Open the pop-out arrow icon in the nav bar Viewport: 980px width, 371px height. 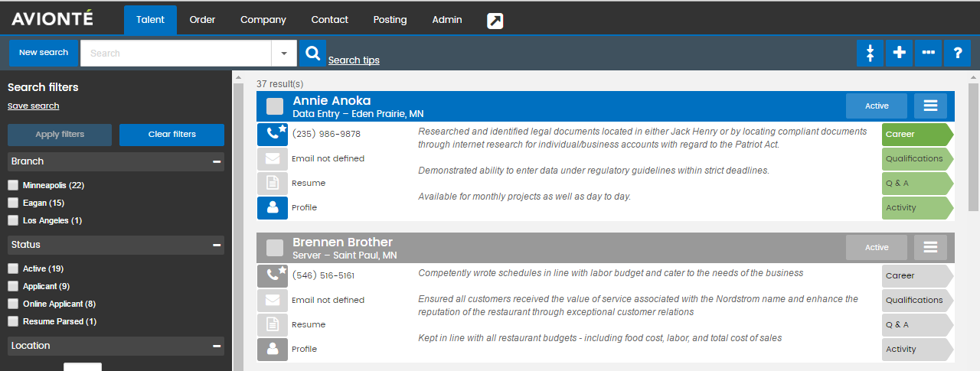pyautogui.click(x=495, y=21)
